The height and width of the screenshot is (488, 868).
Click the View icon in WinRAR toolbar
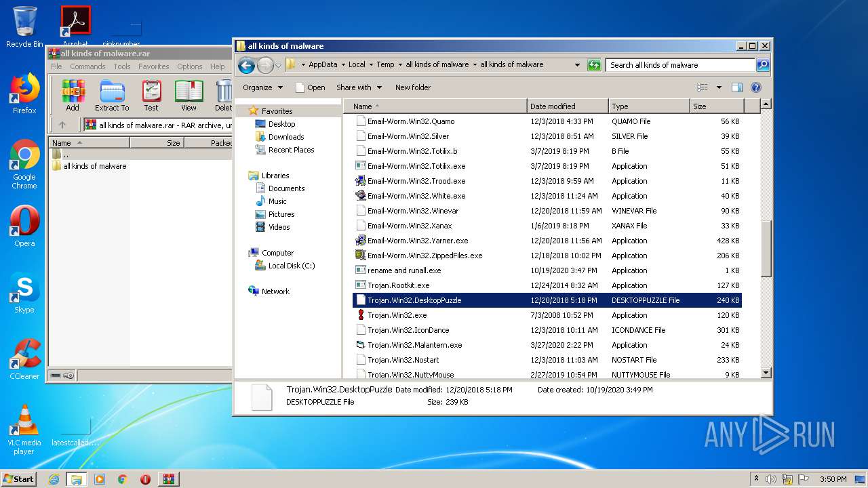click(x=189, y=95)
